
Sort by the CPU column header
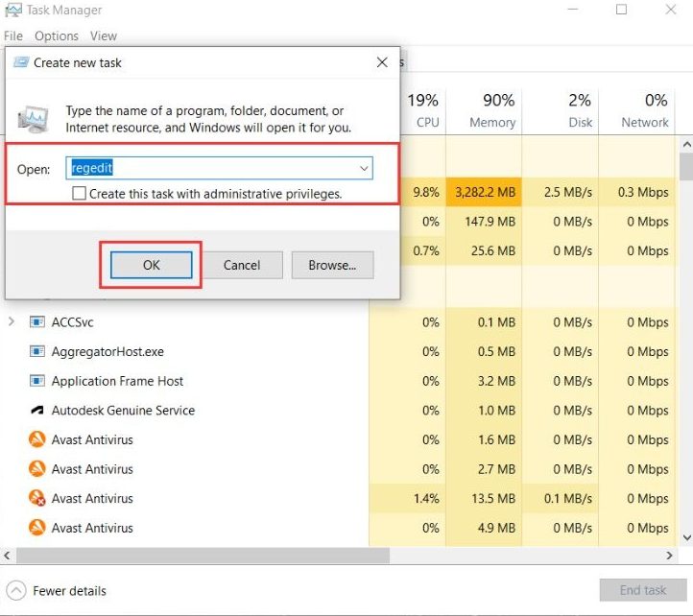tap(423, 110)
